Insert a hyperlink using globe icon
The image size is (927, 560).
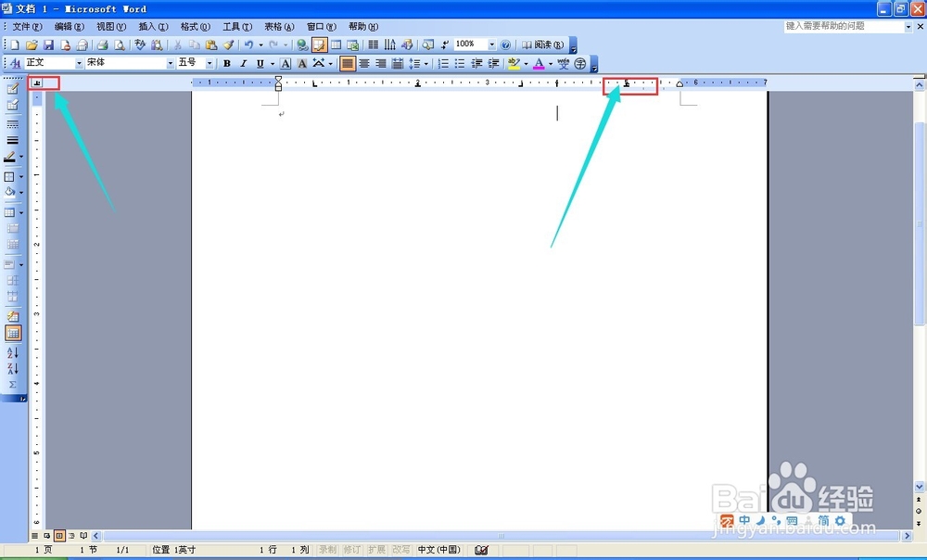302,45
